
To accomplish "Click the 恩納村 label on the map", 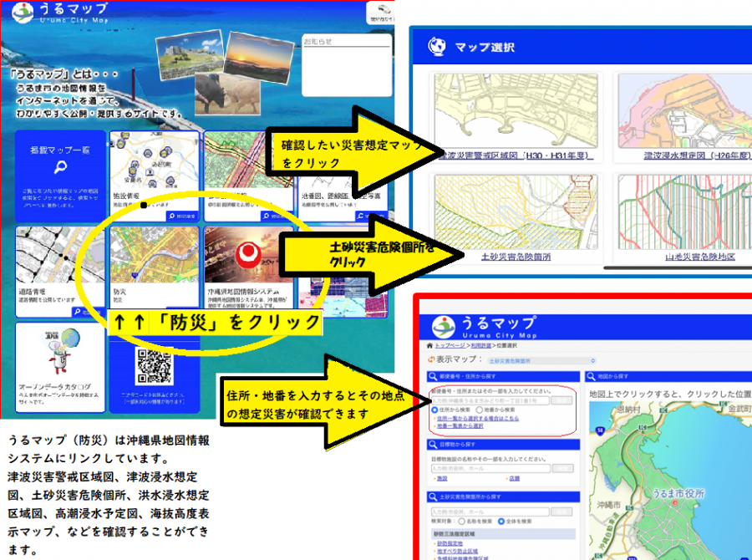I will click(x=628, y=410).
